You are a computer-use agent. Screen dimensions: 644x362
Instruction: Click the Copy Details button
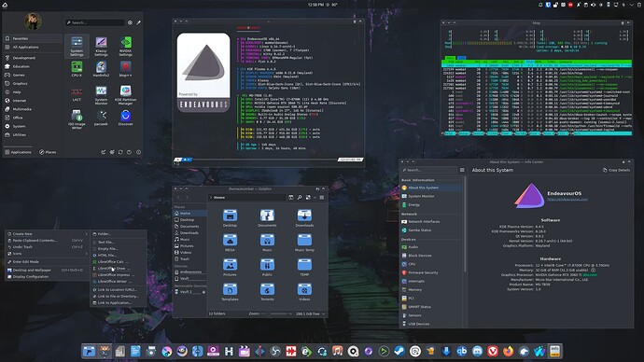click(616, 170)
